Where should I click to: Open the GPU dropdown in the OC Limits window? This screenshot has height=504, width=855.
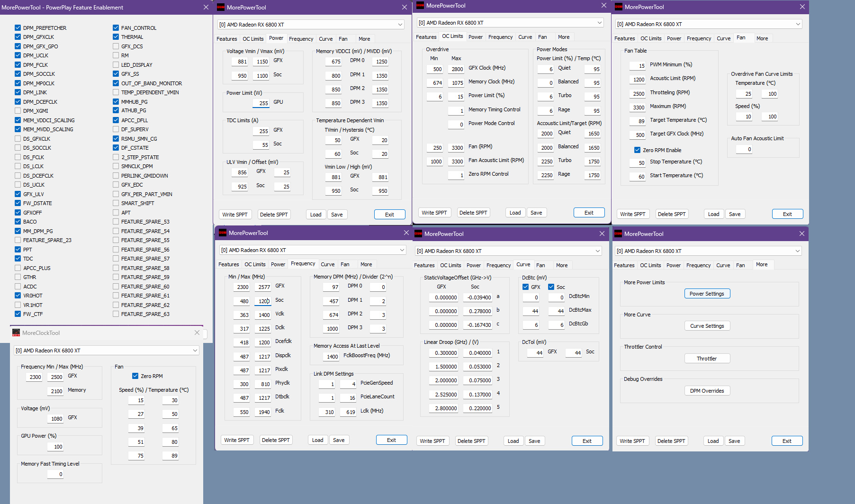pyautogui.click(x=510, y=22)
